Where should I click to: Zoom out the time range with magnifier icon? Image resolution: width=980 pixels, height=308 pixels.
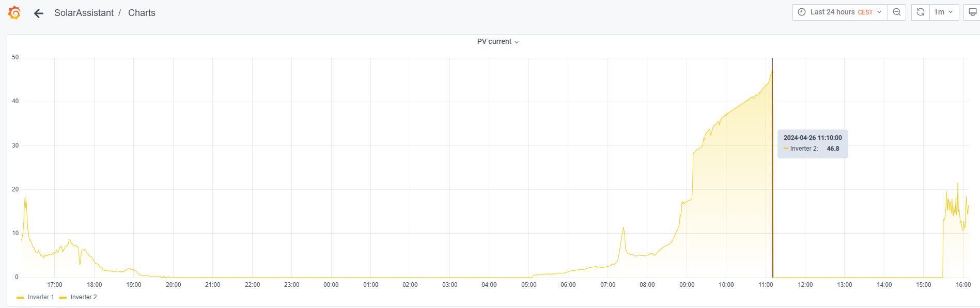pos(897,12)
